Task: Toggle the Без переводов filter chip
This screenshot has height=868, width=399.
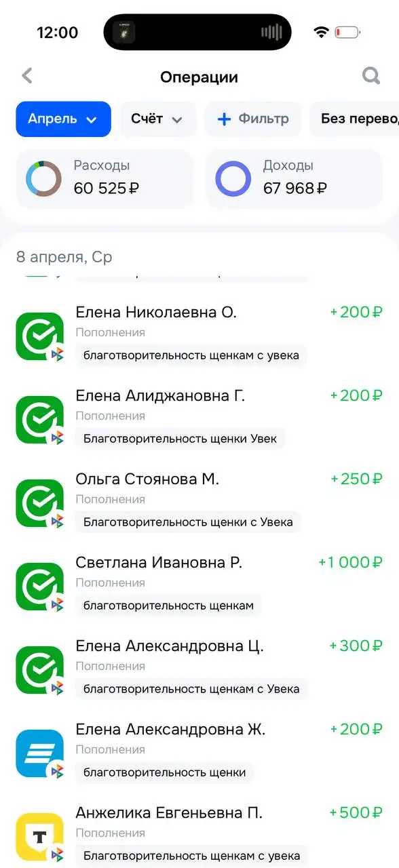Action: tap(356, 119)
